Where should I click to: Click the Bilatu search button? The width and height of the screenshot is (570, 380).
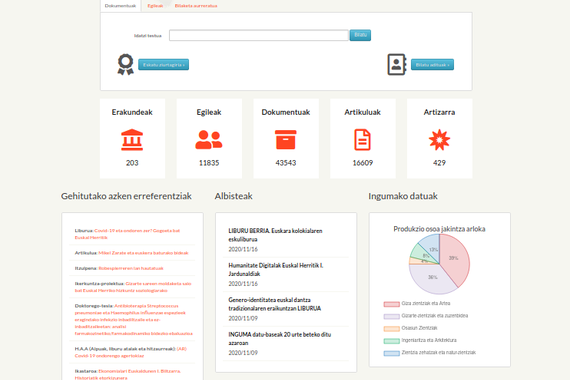click(x=360, y=35)
